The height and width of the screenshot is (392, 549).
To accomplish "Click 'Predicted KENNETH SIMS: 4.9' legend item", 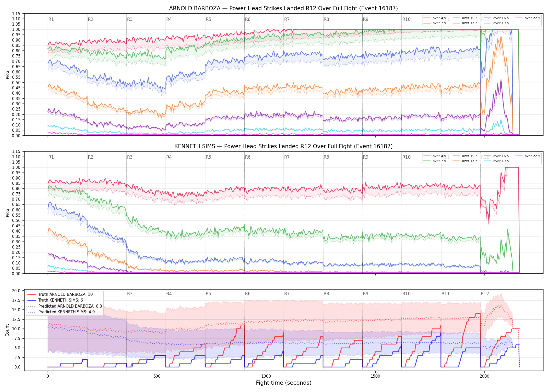I will click(61, 312).
